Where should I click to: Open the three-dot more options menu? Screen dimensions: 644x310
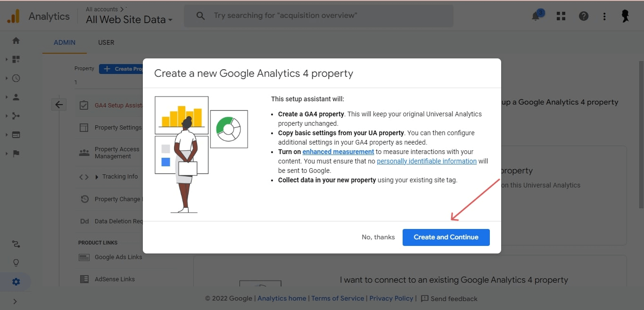click(604, 16)
